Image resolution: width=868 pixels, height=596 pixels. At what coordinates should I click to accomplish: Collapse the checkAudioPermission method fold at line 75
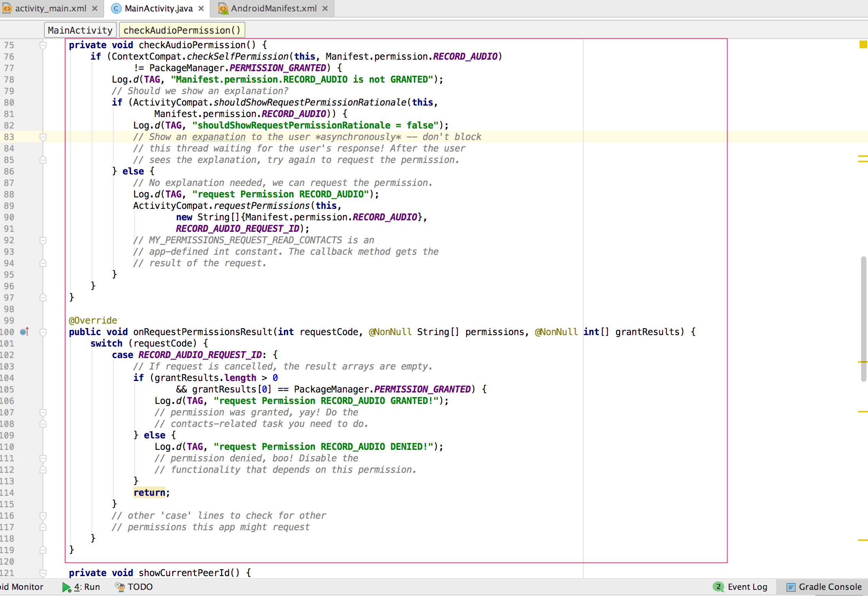(42, 44)
